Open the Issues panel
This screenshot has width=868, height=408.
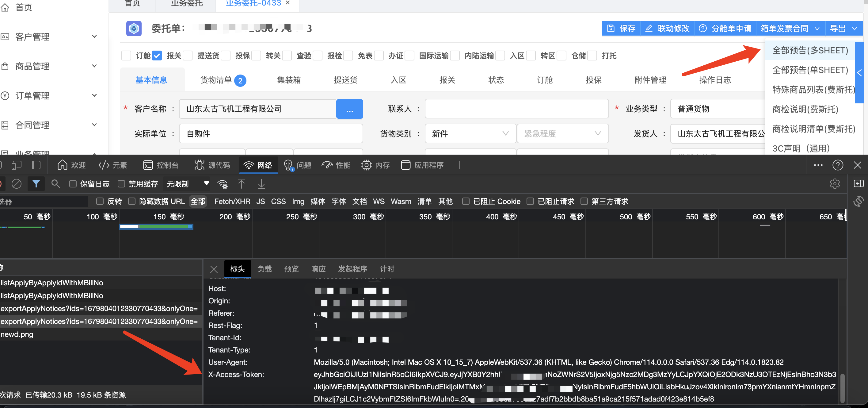pyautogui.click(x=298, y=165)
